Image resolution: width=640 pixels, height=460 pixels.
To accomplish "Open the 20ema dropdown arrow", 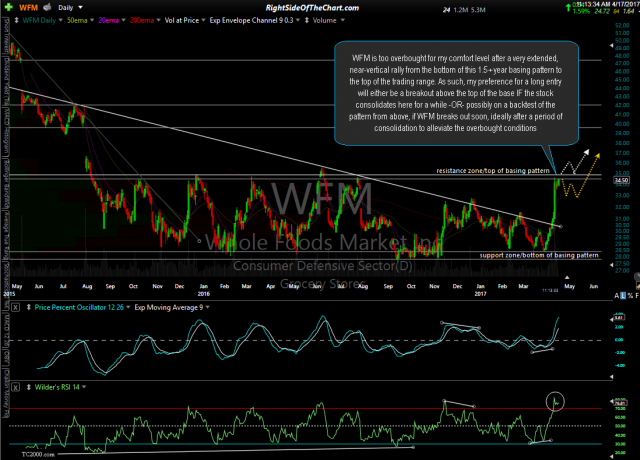I will click(123, 20).
